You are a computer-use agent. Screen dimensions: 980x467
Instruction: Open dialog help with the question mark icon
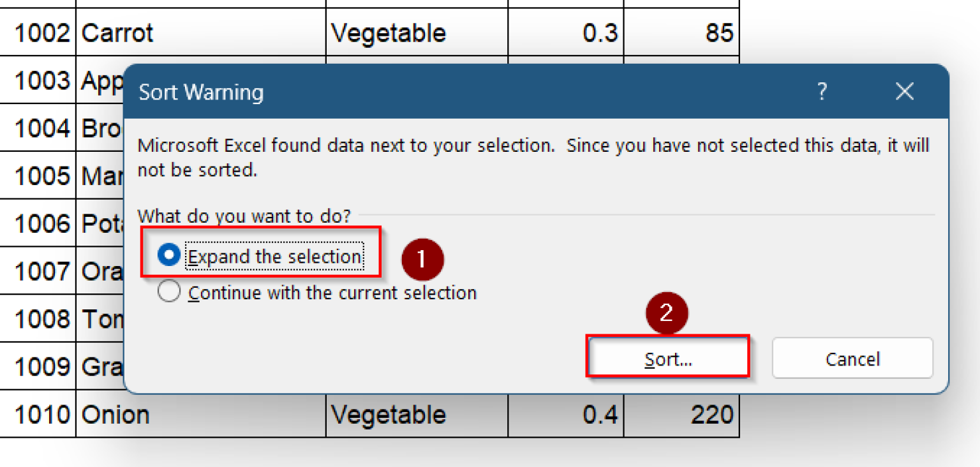click(x=822, y=92)
